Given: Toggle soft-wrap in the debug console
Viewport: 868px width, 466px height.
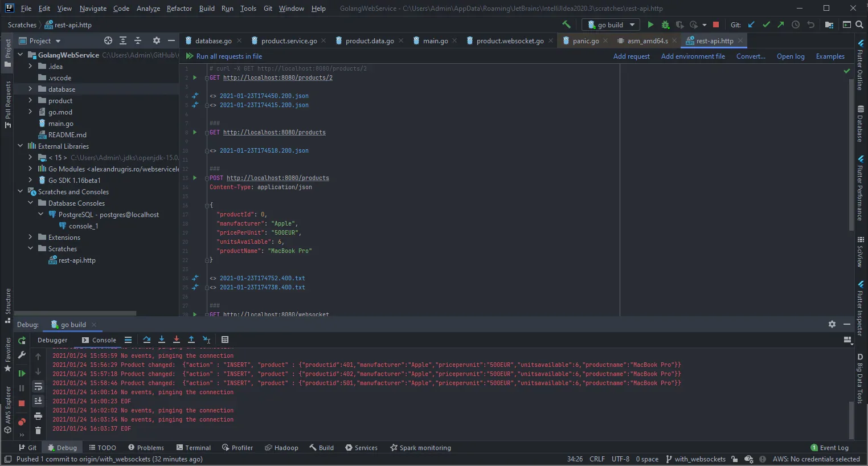Looking at the screenshot, I should pos(38,387).
